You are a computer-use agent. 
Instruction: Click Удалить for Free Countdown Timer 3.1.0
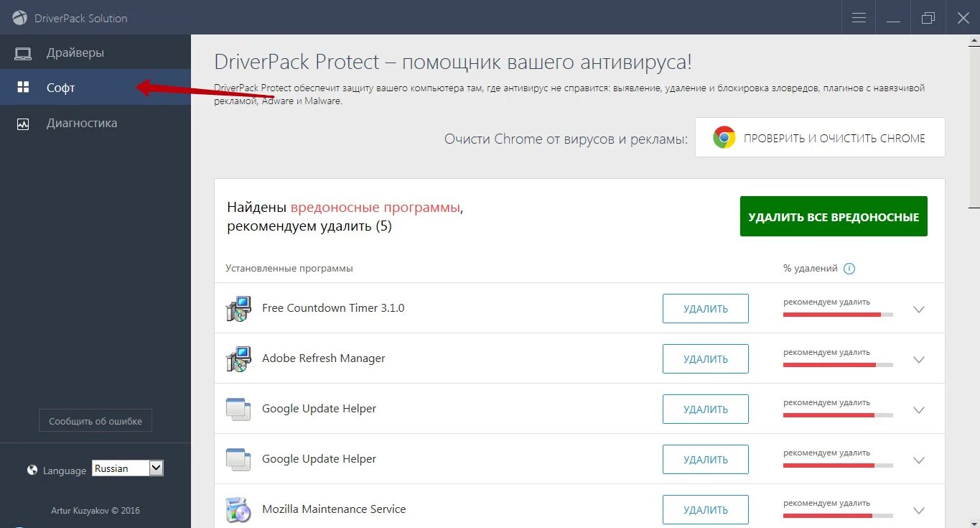coord(706,308)
